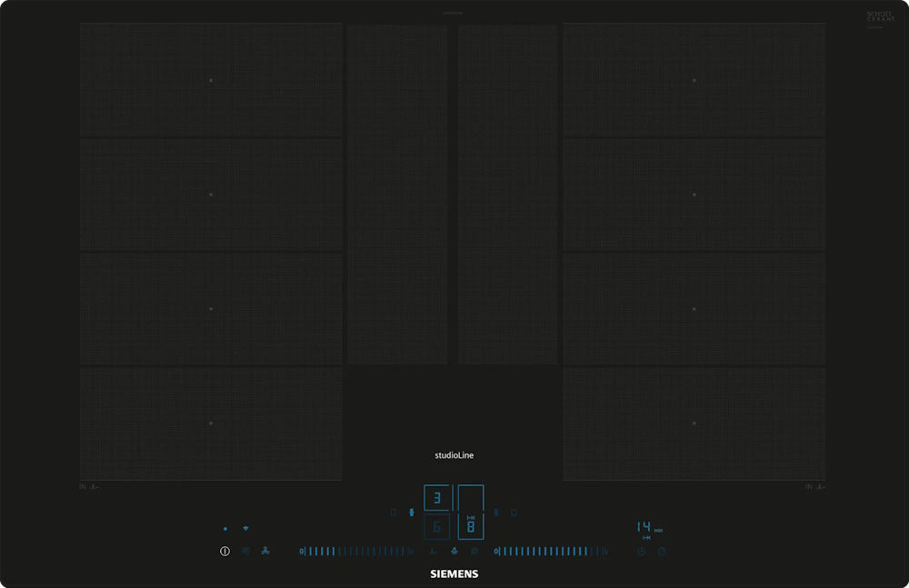
Task: Tap the right power slider's zero mark
Action: click(x=496, y=551)
